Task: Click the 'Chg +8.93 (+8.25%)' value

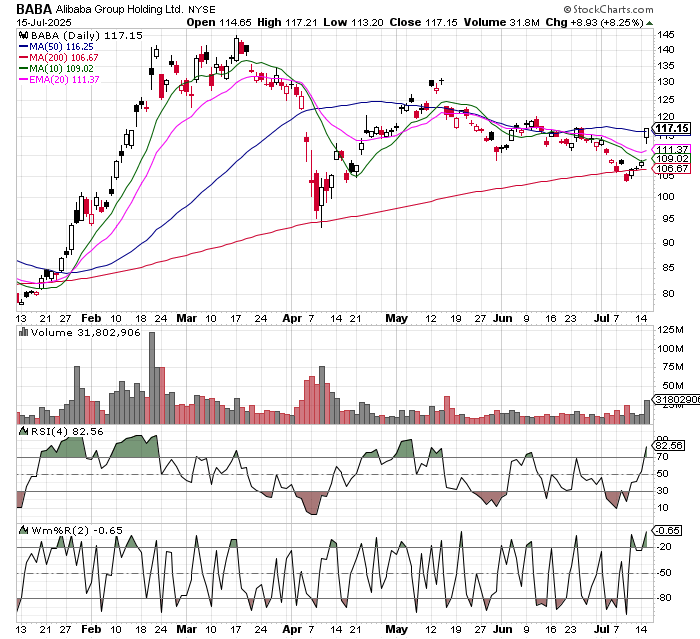Action: (594, 22)
